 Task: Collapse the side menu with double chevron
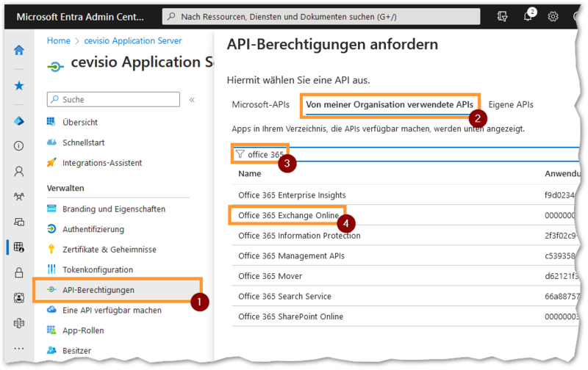[x=192, y=100]
